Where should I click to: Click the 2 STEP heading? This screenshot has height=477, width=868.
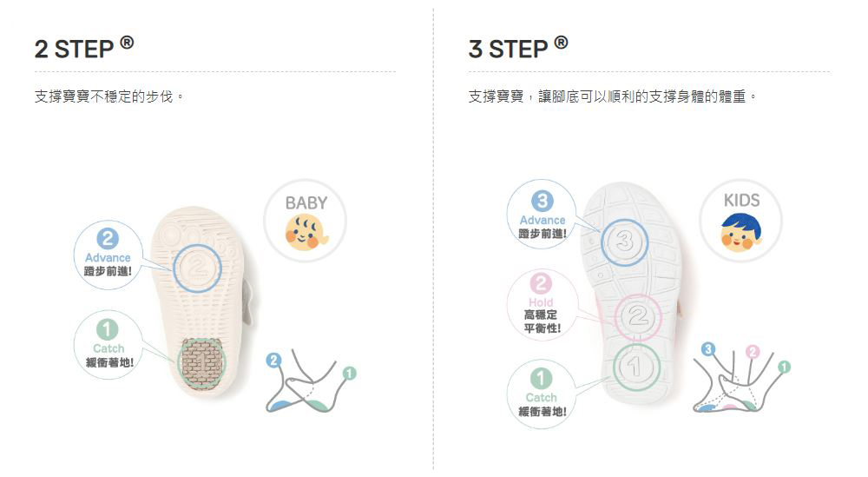(x=84, y=48)
